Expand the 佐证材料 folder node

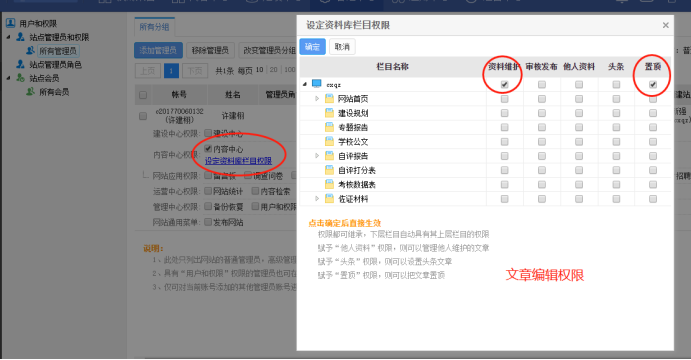pos(317,199)
